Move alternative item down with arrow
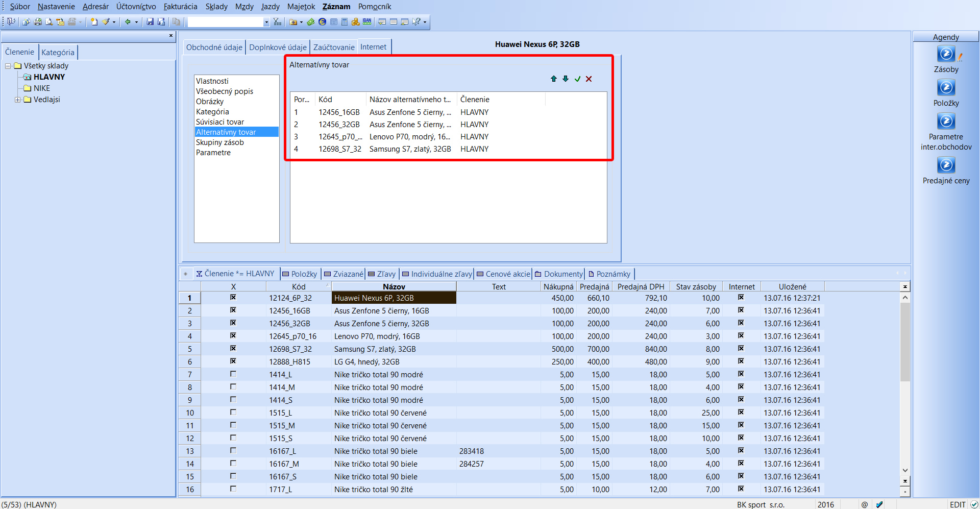Viewport: 980px width, 509px height. pos(566,79)
